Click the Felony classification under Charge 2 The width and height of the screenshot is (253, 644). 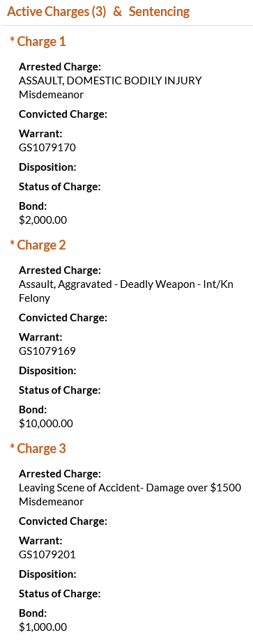click(x=35, y=298)
